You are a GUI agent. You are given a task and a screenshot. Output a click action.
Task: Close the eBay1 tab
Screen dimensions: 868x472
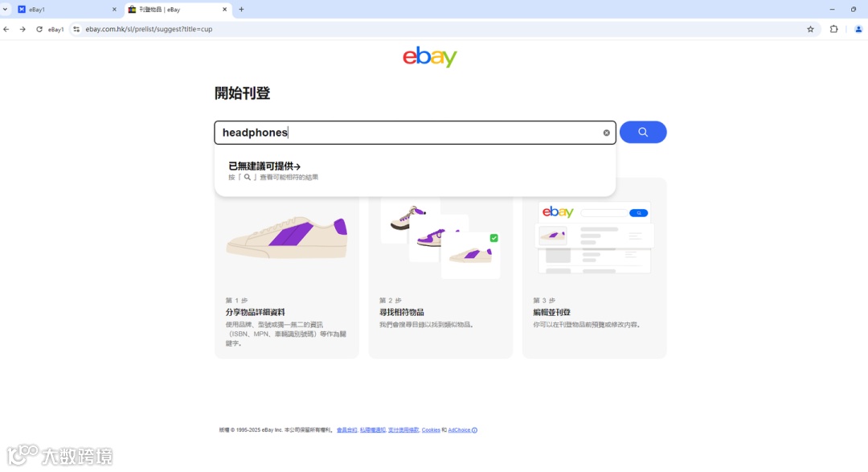[115, 10]
